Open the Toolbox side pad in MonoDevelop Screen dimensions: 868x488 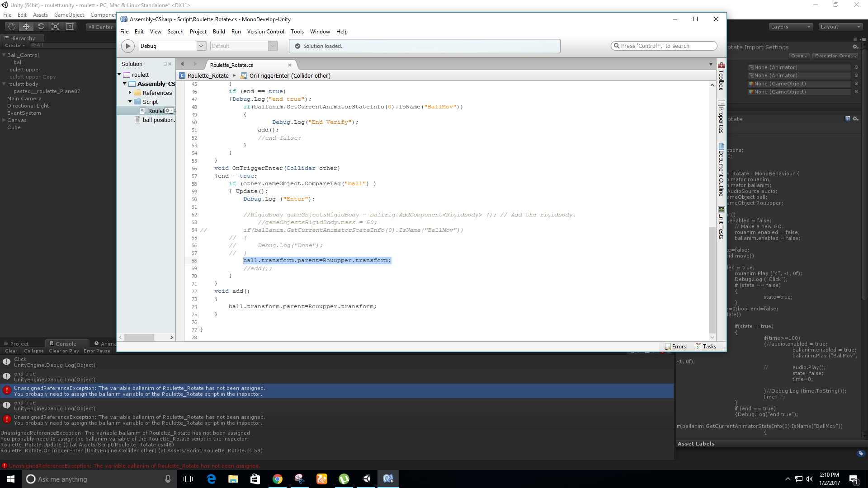722,76
